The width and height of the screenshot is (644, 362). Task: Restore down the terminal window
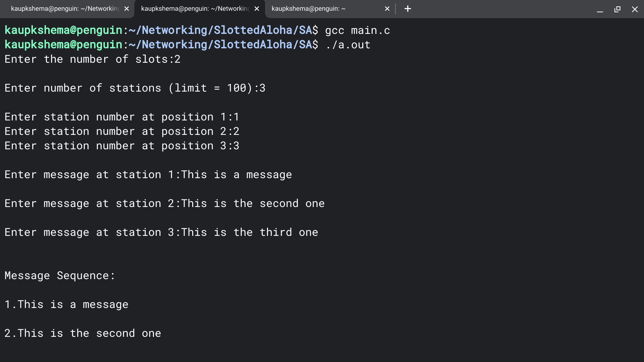(x=617, y=9)
